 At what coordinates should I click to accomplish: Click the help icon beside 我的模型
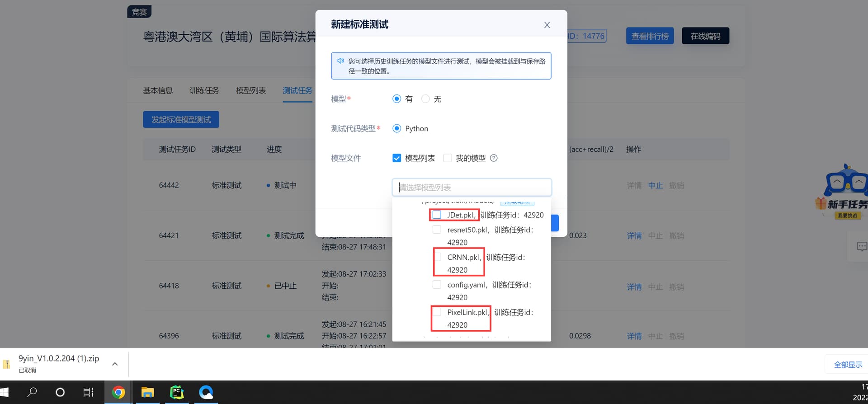tap(494, 158)
